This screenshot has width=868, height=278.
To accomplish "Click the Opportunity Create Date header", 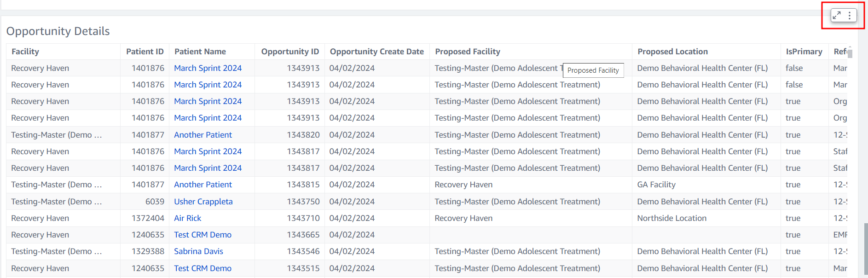I will [376, 52].
